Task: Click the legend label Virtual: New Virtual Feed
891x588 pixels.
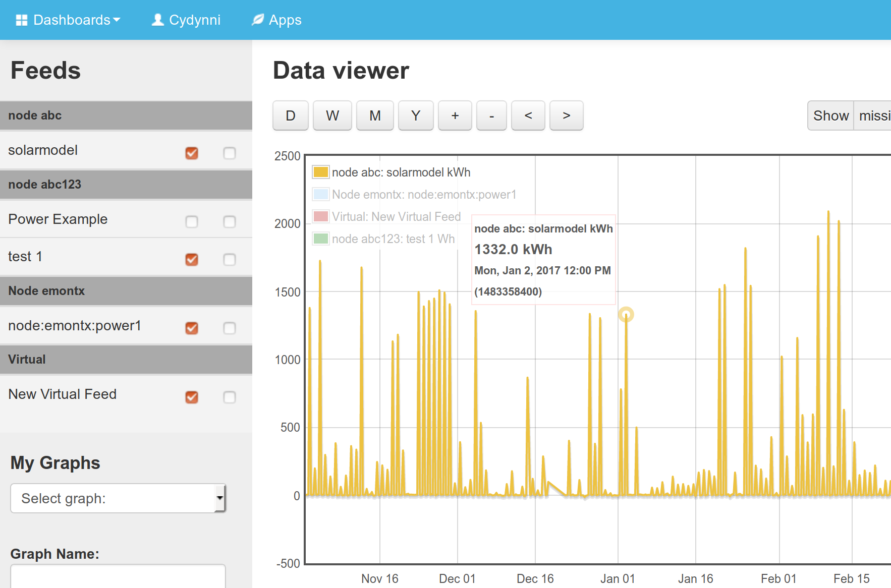Action: pos(397,217)
